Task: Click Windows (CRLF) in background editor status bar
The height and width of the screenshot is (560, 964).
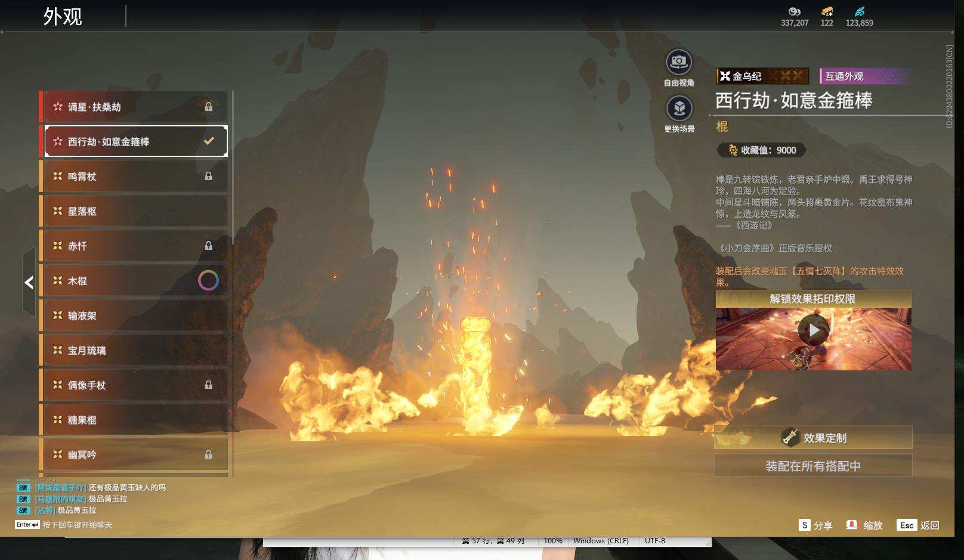Action: pyautogui.click(x=601, y=541)
